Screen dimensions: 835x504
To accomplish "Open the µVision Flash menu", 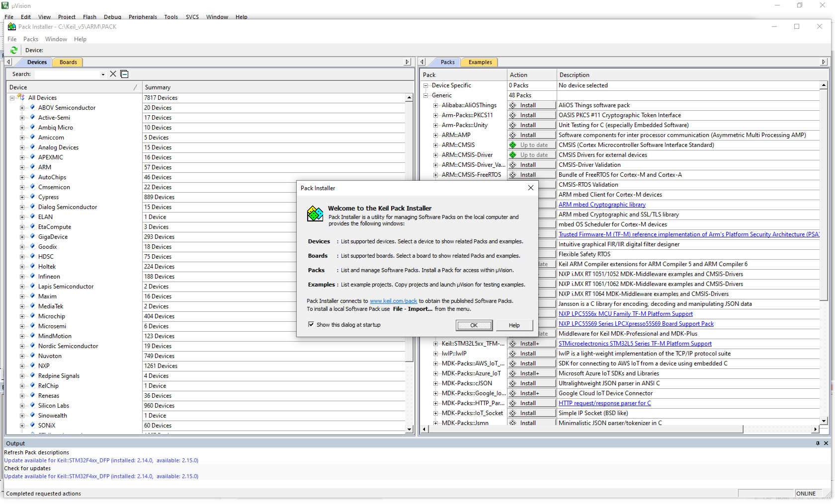I will coord(89,17).
